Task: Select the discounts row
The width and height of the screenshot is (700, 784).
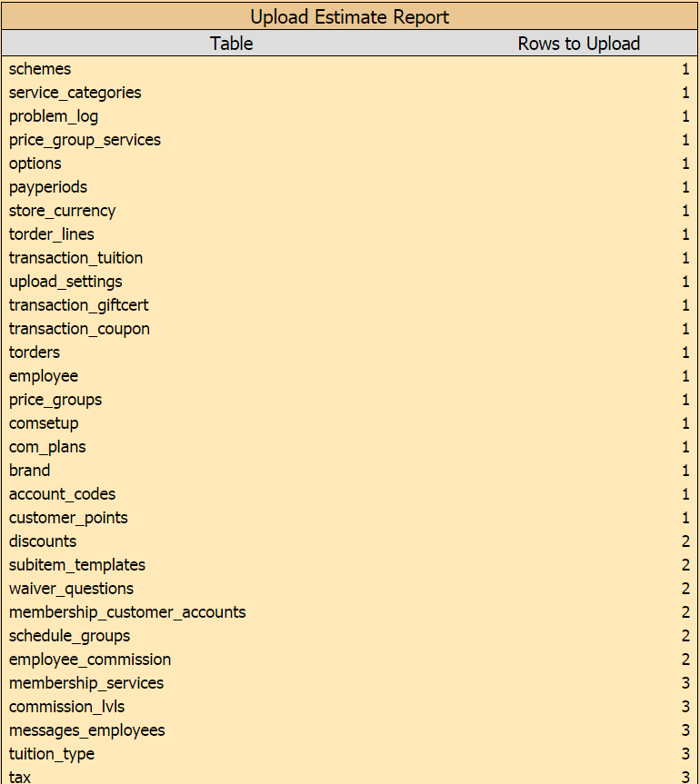Action: point(350,541)
